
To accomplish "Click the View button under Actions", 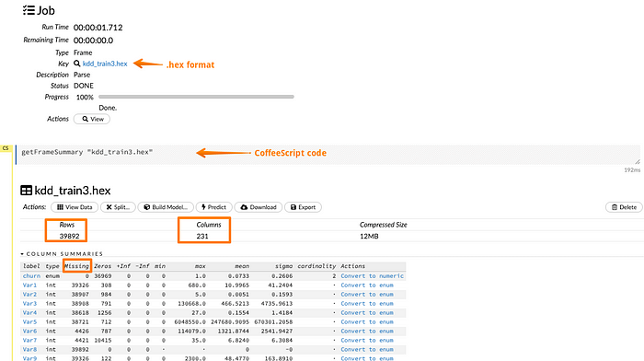I will [92, 119].
